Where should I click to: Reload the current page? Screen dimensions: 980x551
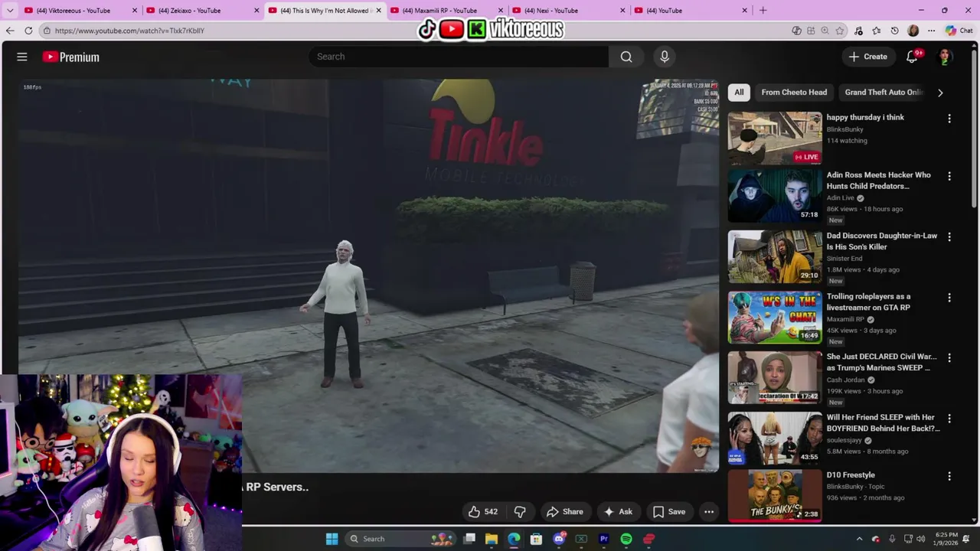coord(28,31)
